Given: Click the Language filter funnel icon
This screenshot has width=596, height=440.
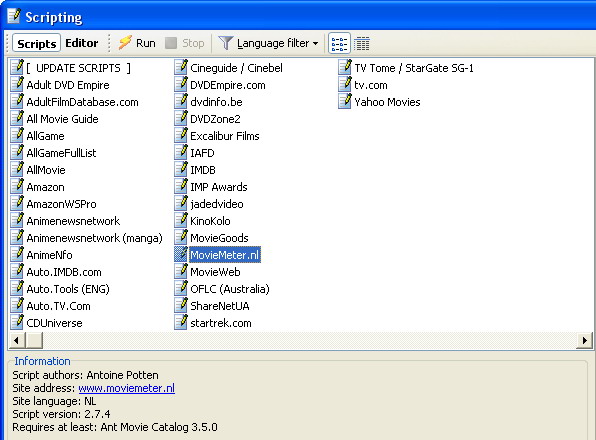Looking at the screenshot, I should [225, 43].
